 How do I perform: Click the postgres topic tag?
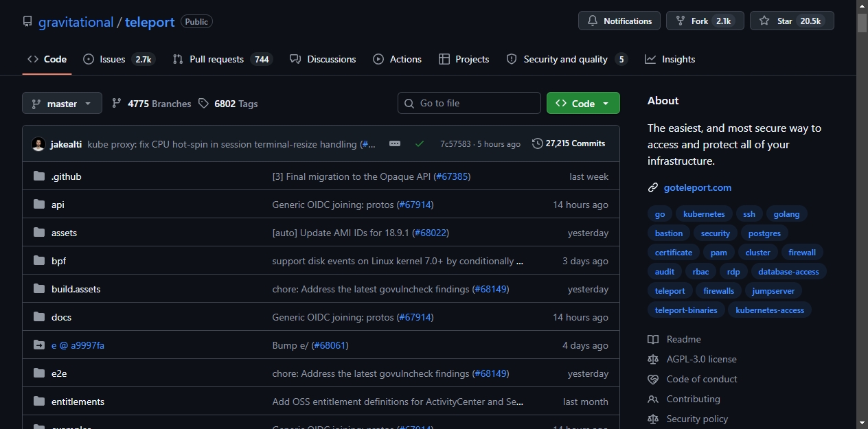(764, 233)
